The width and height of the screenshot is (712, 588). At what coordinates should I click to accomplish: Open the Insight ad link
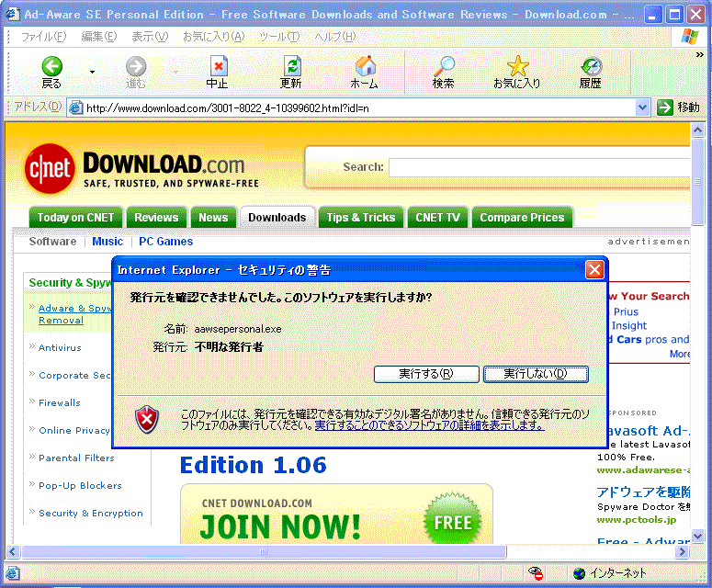pos(629,325)
